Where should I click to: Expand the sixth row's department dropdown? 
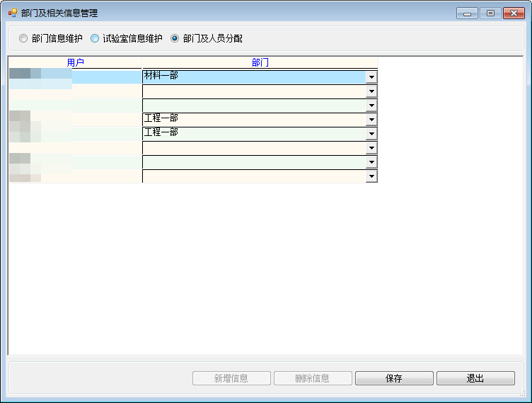coord(371,148)
